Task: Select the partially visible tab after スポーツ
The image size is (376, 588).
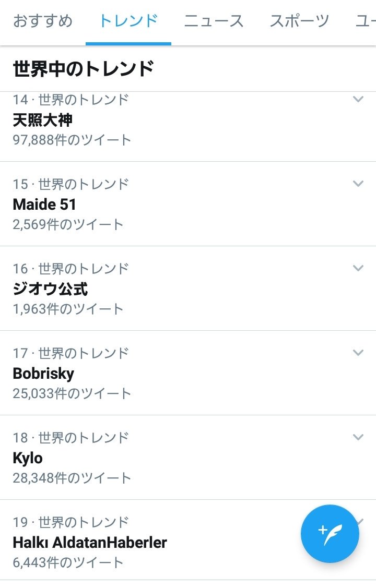Action: (366, 21)
